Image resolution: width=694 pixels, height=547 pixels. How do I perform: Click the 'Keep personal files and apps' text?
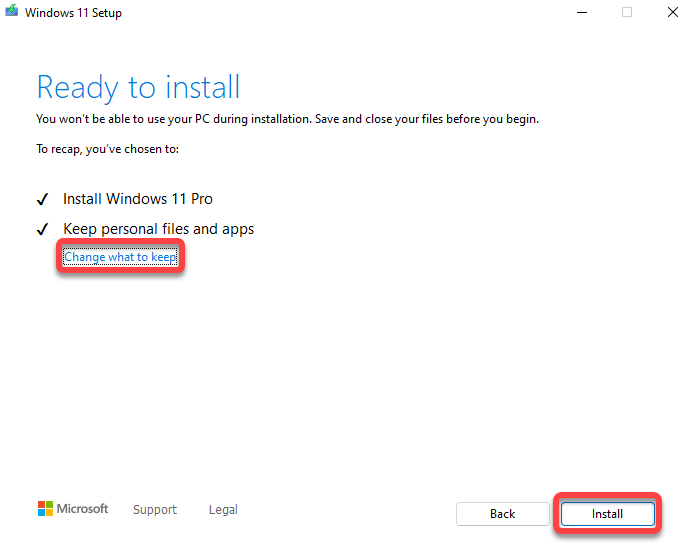(x=158, y=229)
